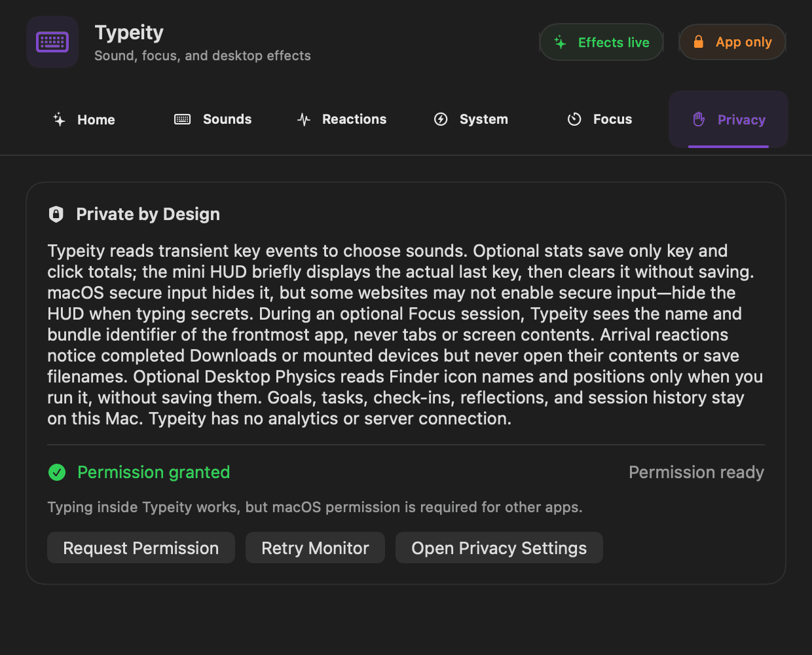Click the hand icon beside Privacy
The image size is (812, 655).
699,119
